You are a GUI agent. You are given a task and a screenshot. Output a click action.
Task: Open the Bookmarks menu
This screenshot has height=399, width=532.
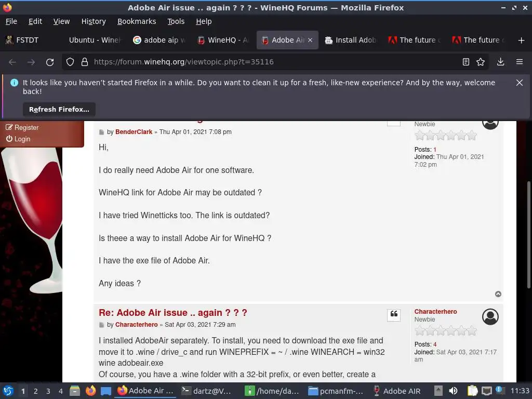pyautogui.click(x=137, y=21)
